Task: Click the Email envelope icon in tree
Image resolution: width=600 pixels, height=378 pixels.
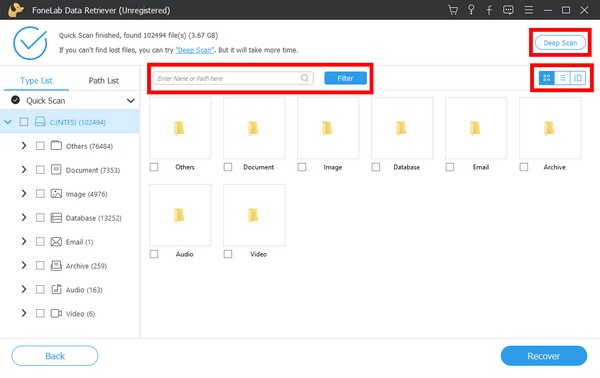Action: click(x=56, y=242)
